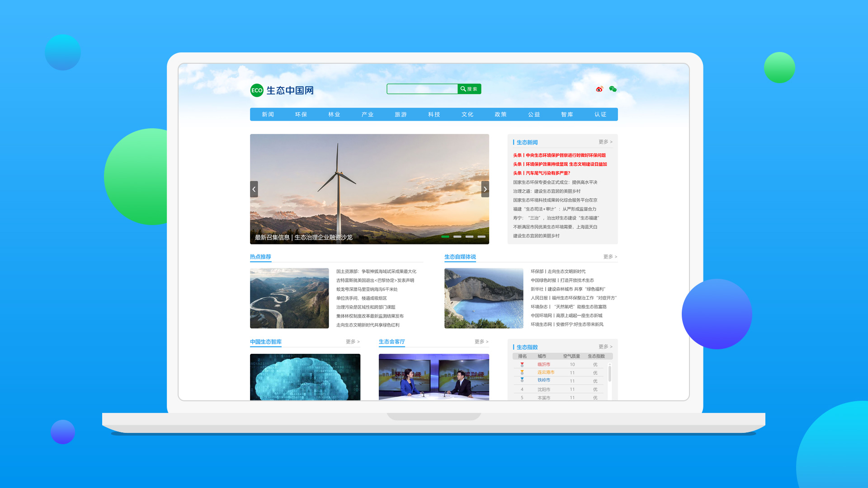The image size is (868, 488).
Task: Select city 临沂市 in ranking table
Action: pyautogui.click(x=544, y=365)
